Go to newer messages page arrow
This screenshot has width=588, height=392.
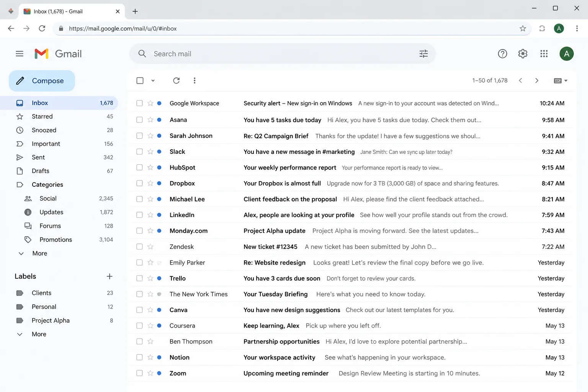click(520, 80)
